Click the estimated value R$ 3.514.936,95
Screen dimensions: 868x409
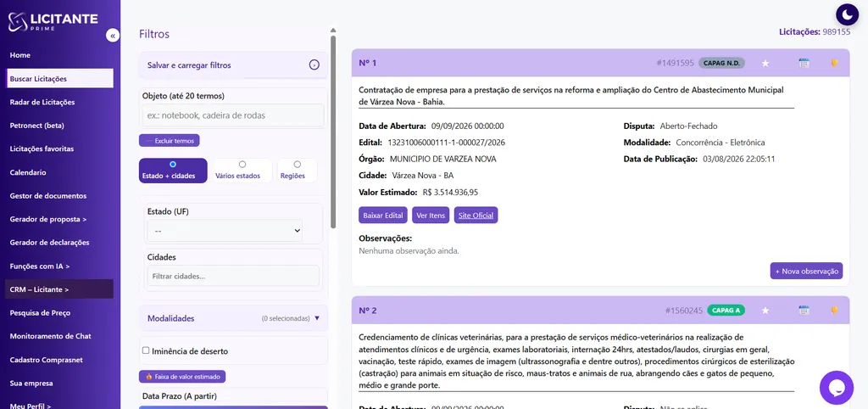[450, 193]
